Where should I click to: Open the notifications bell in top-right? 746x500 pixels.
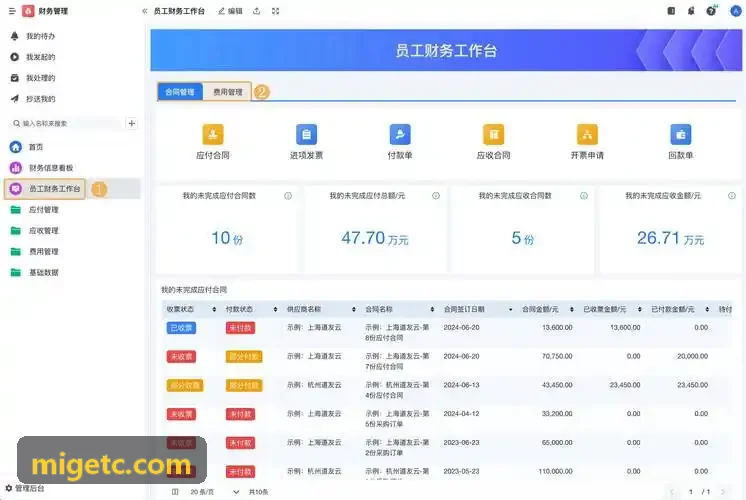[691, 11]
